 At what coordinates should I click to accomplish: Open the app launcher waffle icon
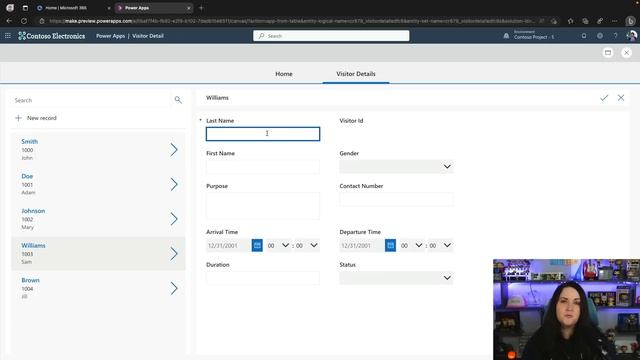click(8, 36)
